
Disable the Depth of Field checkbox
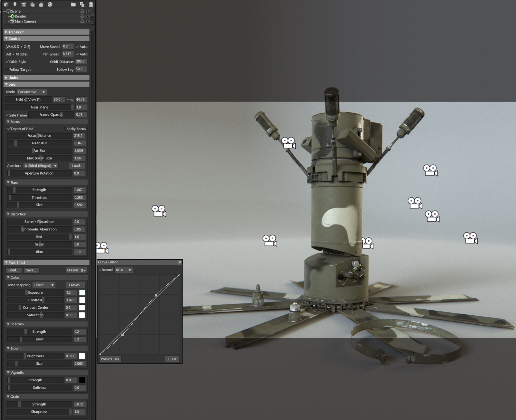9,129
